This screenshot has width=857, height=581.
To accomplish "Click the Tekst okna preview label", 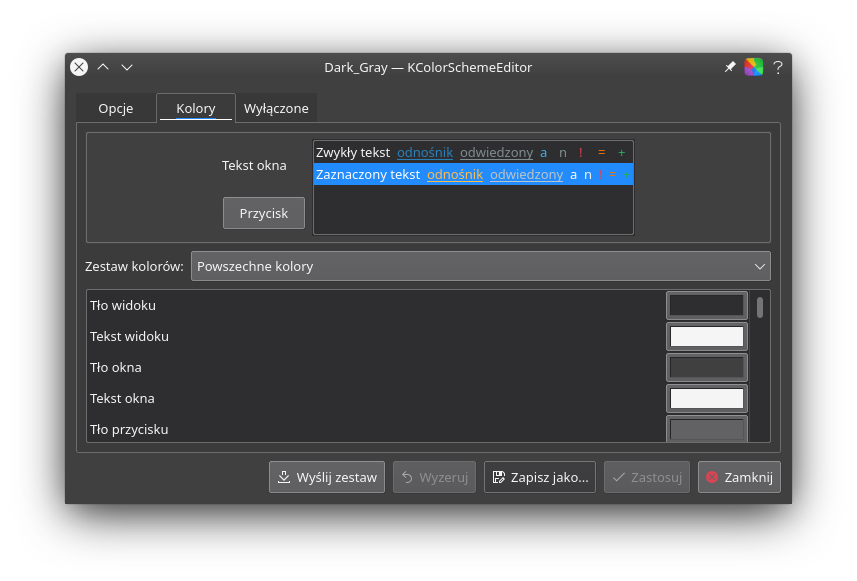I will [x=254, y=166].
